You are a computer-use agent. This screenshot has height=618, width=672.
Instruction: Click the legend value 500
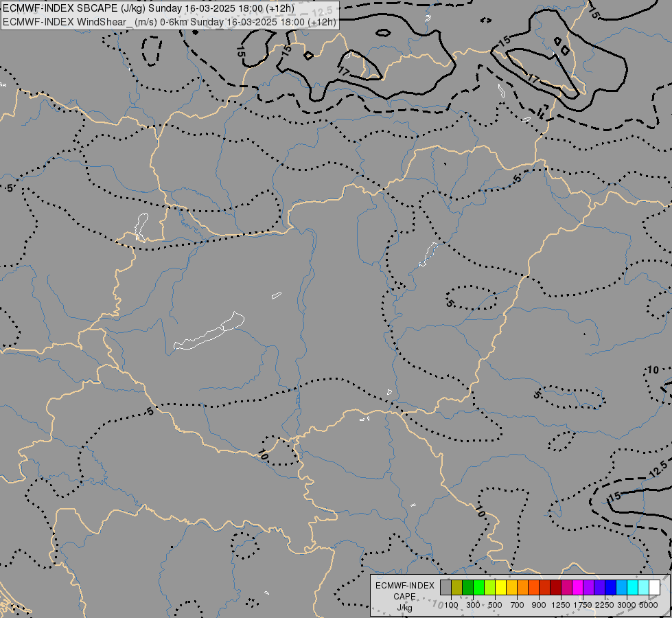(495, 605)
